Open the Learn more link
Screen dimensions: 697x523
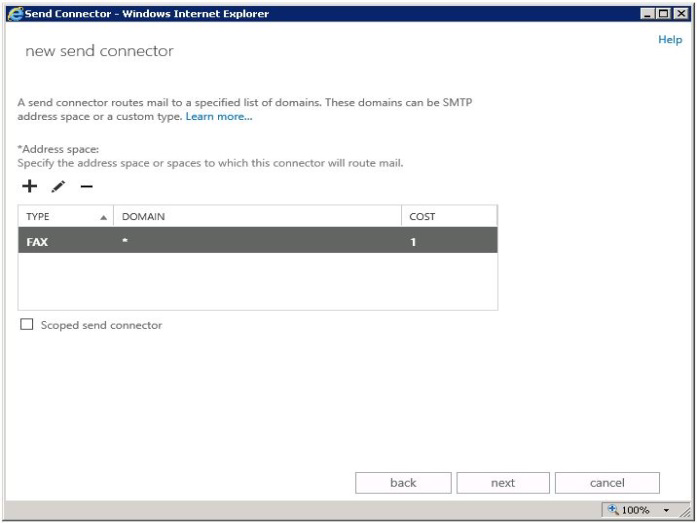click(x=219, y=117)
